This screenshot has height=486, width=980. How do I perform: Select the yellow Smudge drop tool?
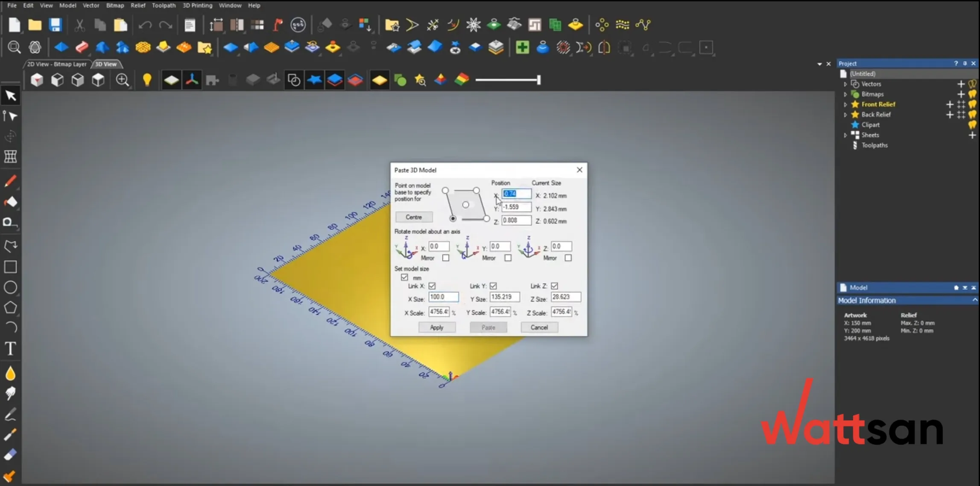[11, 373]
